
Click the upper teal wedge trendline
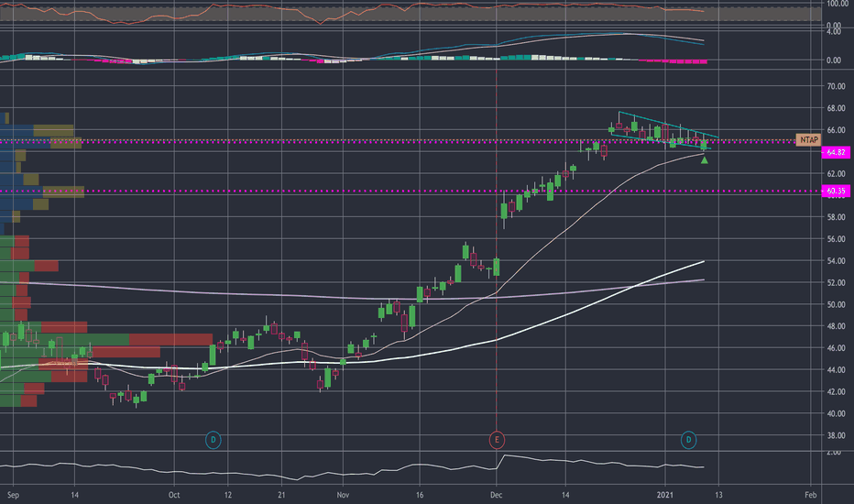(x=668, y=125)
